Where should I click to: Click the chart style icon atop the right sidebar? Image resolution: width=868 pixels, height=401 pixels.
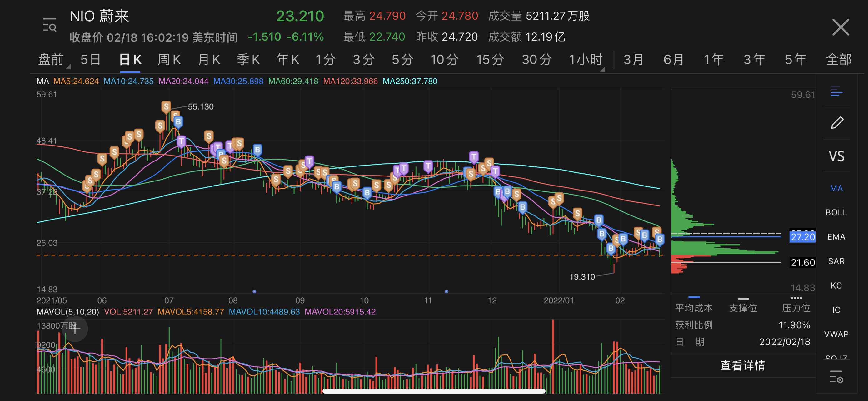pyautogui.click(x=837, y=91)
